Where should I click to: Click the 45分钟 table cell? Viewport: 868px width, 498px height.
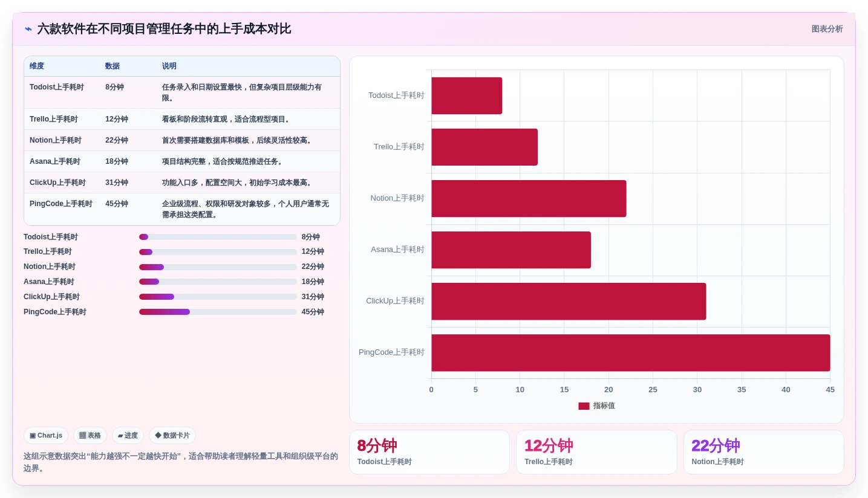pos(117,204)
